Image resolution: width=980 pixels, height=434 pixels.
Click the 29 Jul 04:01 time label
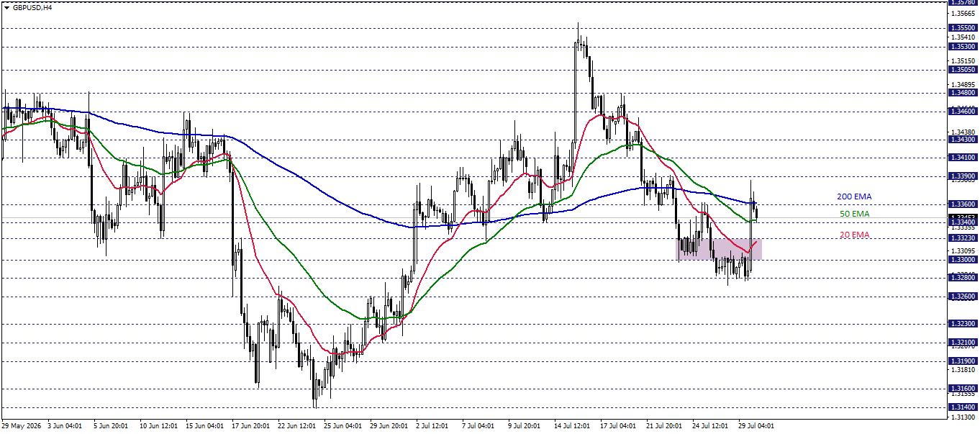758,426
